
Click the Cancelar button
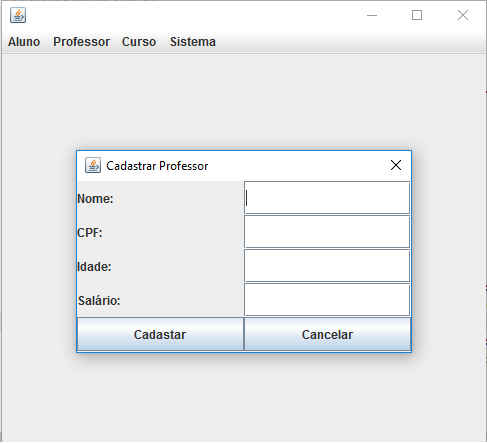coord(327,334)
